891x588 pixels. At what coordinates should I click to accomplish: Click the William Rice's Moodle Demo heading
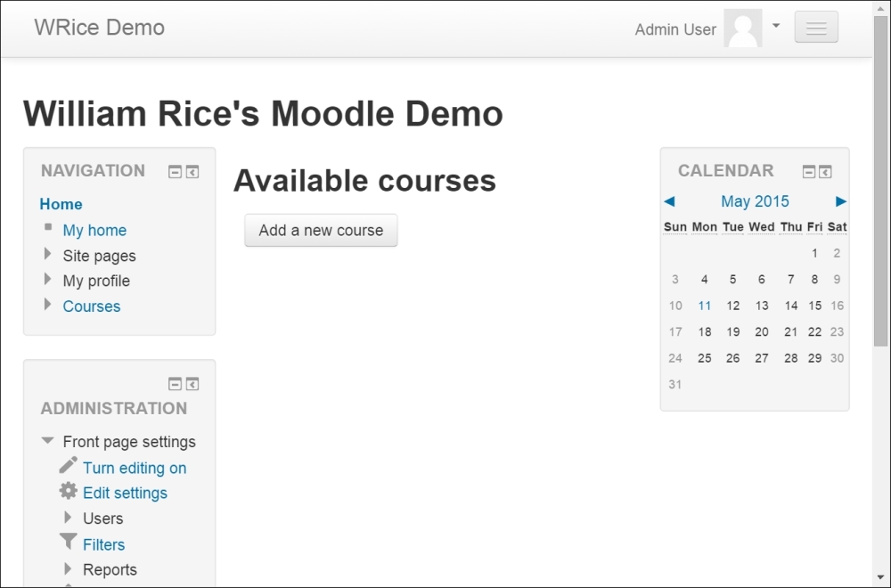263,113
